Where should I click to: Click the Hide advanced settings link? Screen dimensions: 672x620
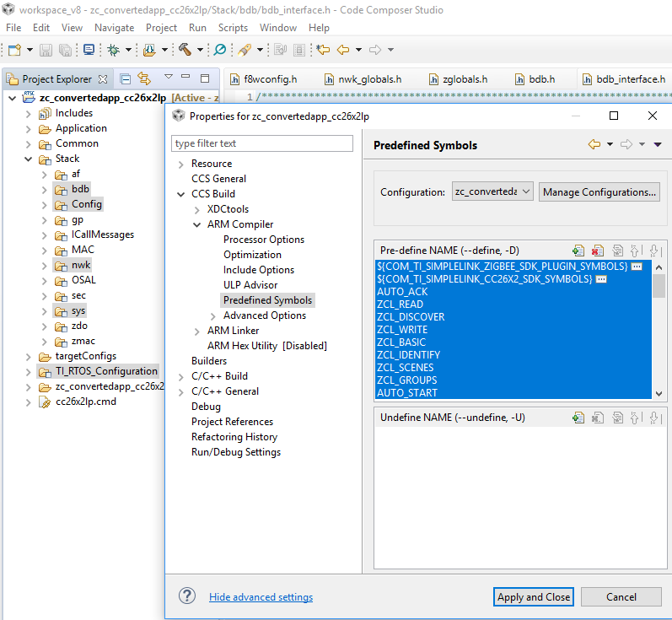(261, 597)
